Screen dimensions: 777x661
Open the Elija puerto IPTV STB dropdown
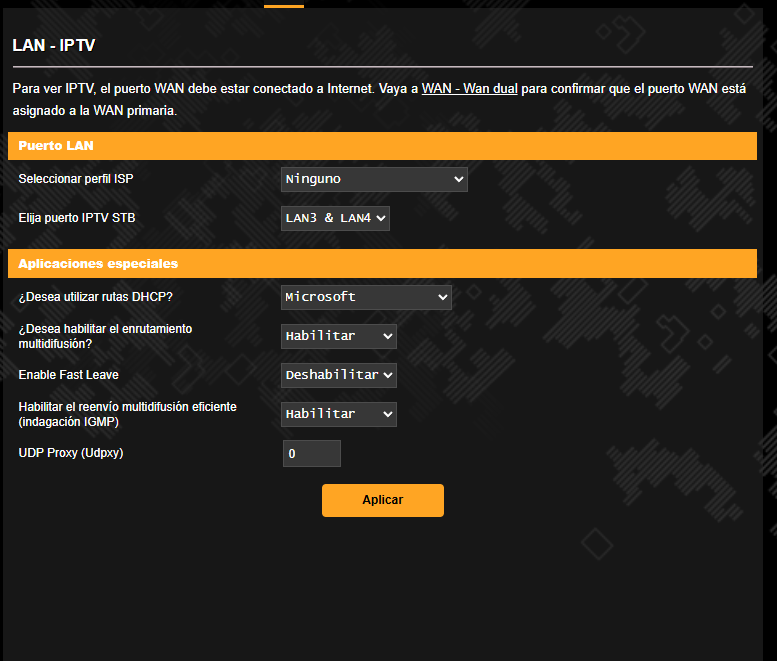[x=335, y=218]
